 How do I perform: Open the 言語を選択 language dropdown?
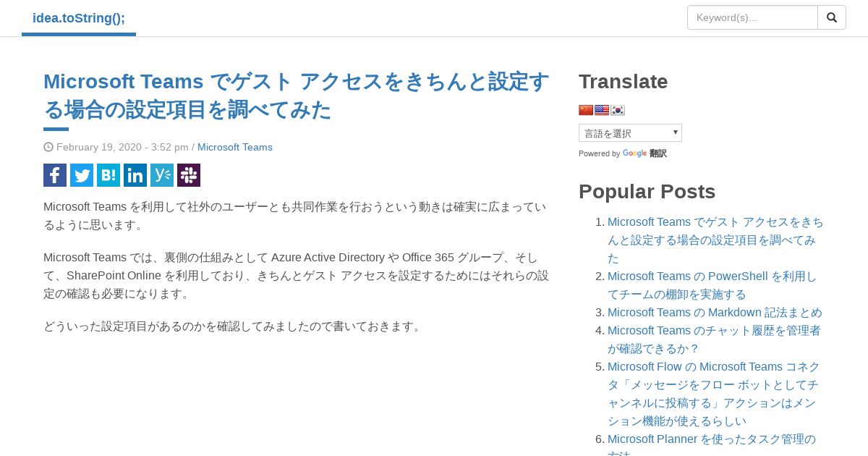[x=630, y=133]
